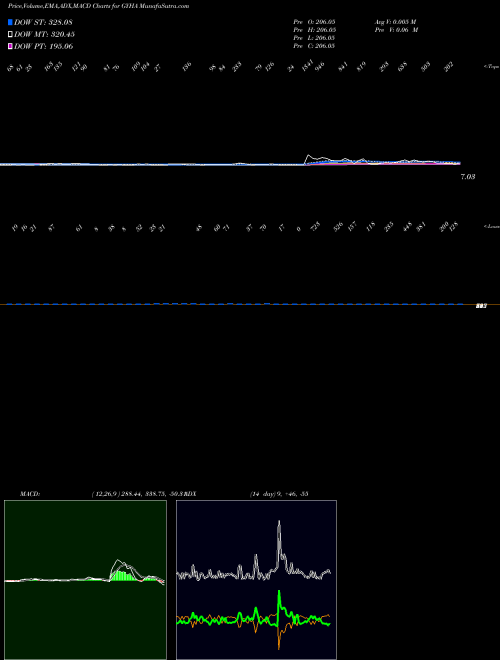Select the 'DOW MT: 320.45' legend text

point(44,34)
